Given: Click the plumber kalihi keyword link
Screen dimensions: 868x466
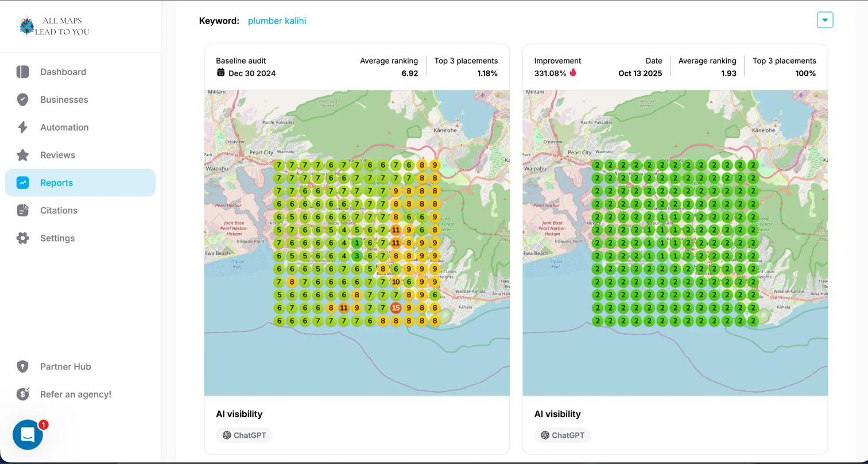Looking at the screenshot, I should (277, 21).
